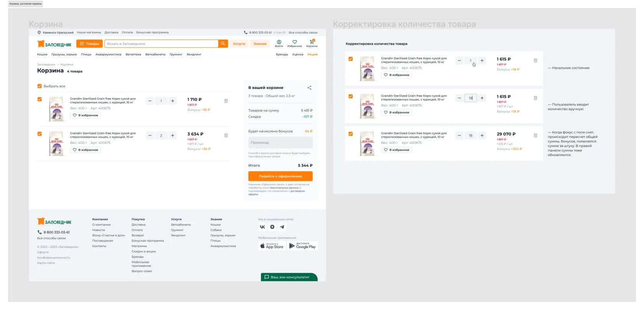Click the focused quantity field showing 18
Image resolution: width=644 pixels, height=310 pixels.
coord(470,98)
